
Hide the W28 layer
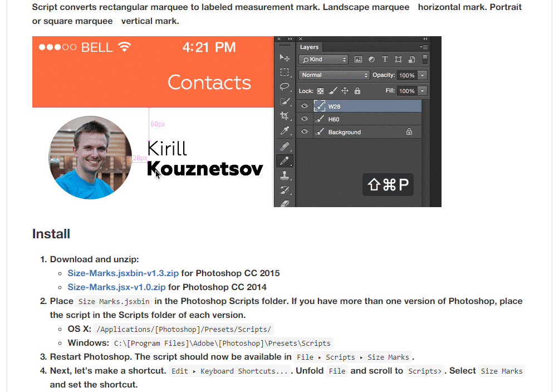[x=304, y=106]
